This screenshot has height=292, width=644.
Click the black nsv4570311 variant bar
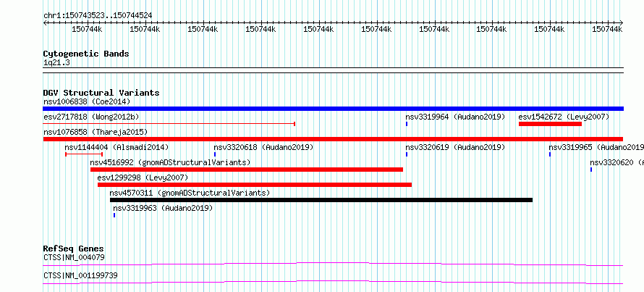321,200
